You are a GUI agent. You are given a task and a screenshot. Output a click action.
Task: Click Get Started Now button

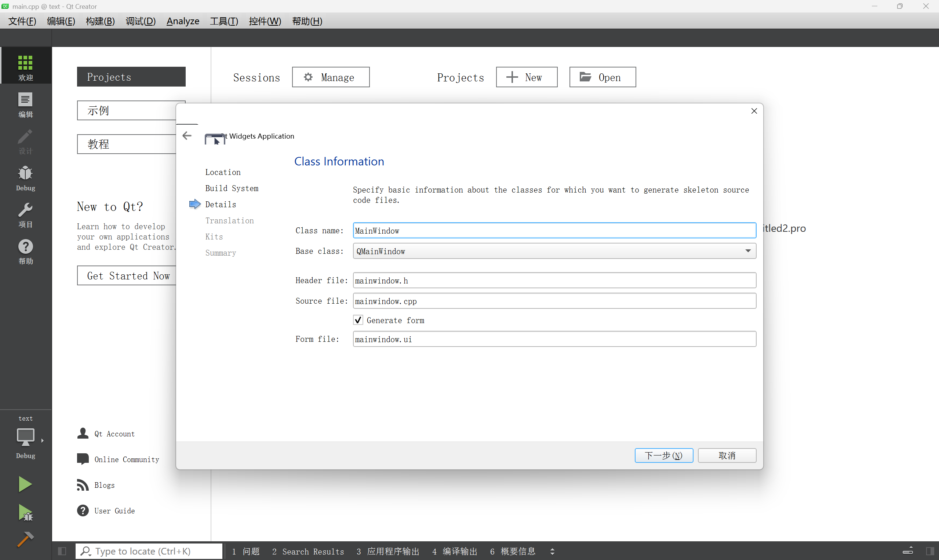click(127, 275)
